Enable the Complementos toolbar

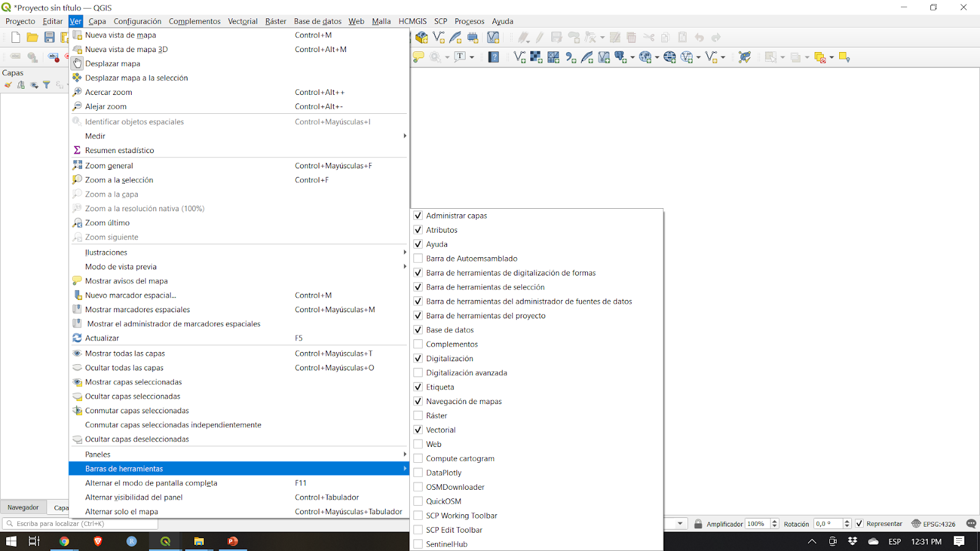[x=418, y=344]
